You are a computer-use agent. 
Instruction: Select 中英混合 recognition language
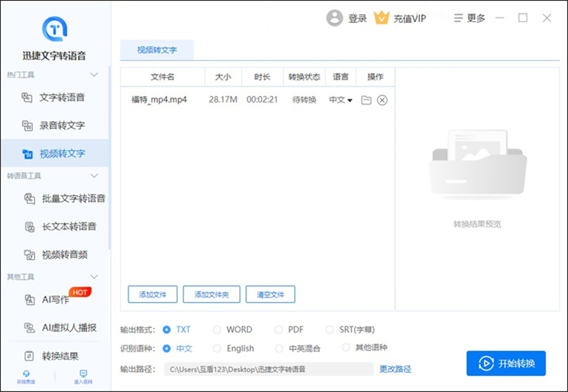point(279,349)
